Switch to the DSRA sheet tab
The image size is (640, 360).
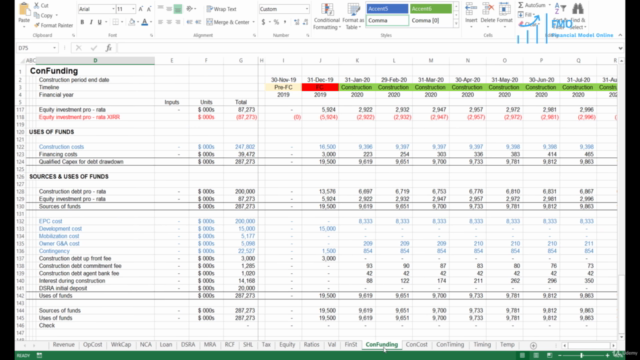(x=188, y=344)
